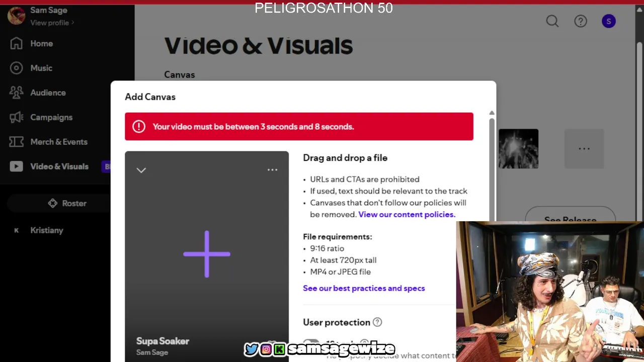Open the canvas card three-dot menu

click(272, 170)
